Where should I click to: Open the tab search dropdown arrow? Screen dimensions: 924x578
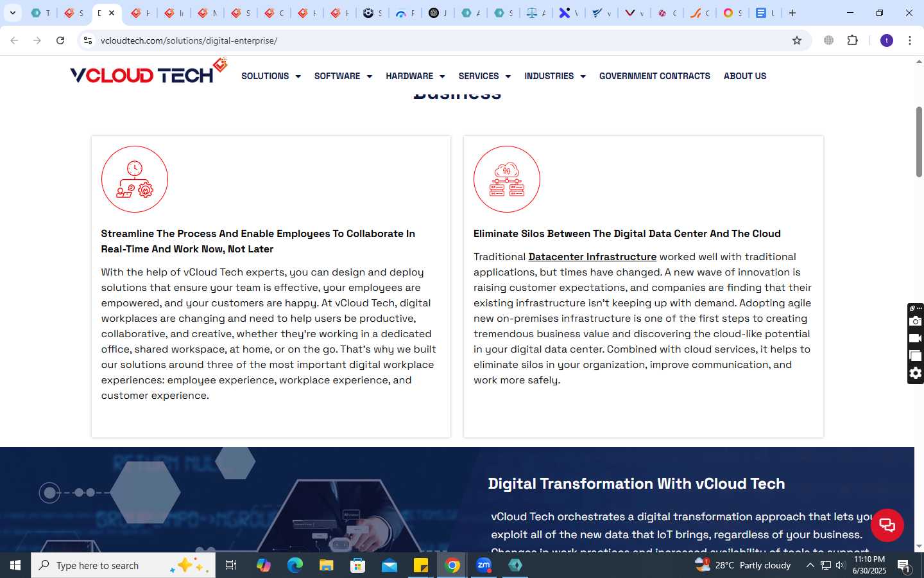pyautogui.click(x=13, y=13)
